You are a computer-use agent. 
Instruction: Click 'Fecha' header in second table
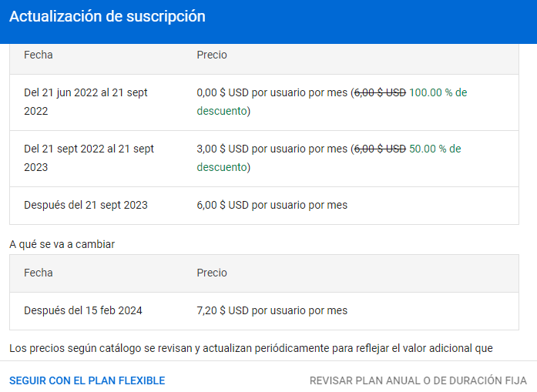tap(39, 273)
